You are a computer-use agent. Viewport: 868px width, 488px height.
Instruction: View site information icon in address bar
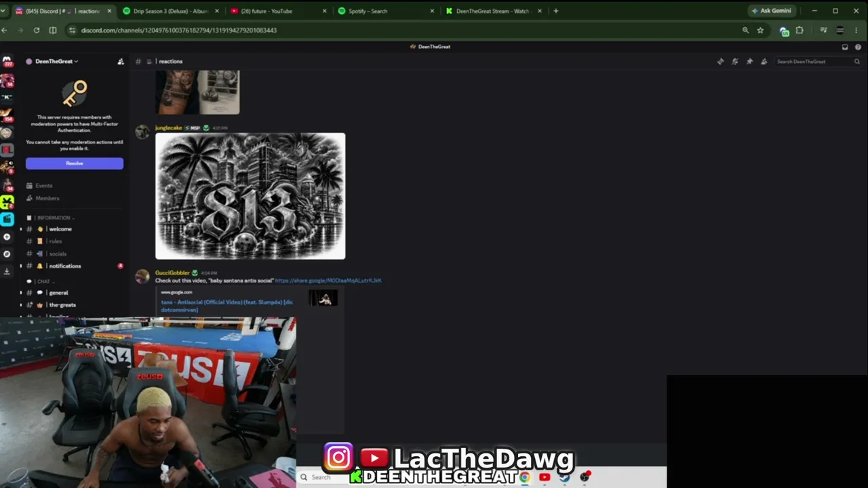72,30
